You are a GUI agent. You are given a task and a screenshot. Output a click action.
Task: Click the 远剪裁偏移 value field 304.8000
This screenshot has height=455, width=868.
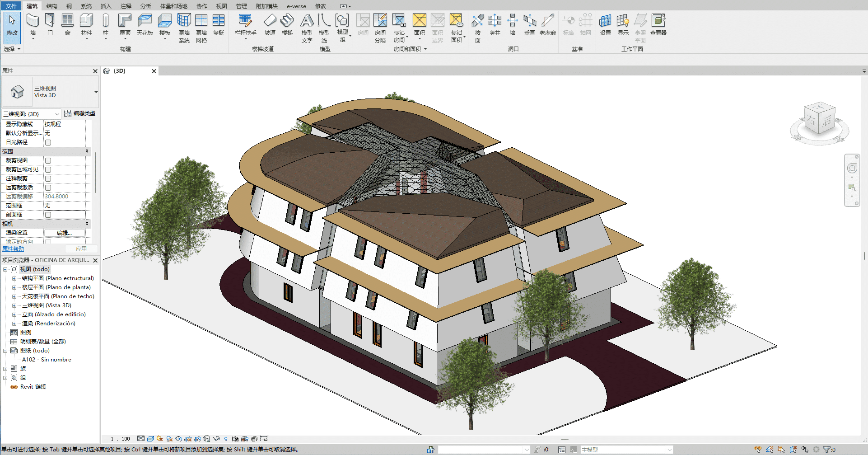64,197
